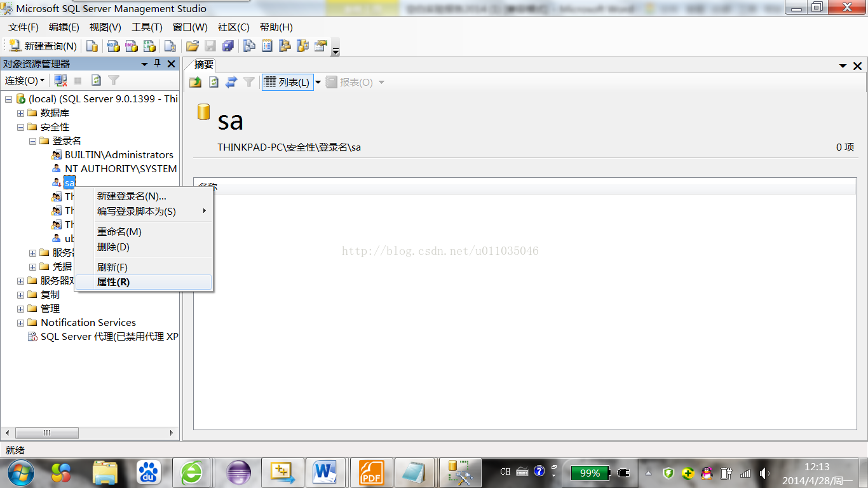Viewport: 868px width, 488px height.
Task: Choose 删除(D) from context menu
Action: point(144,247)
